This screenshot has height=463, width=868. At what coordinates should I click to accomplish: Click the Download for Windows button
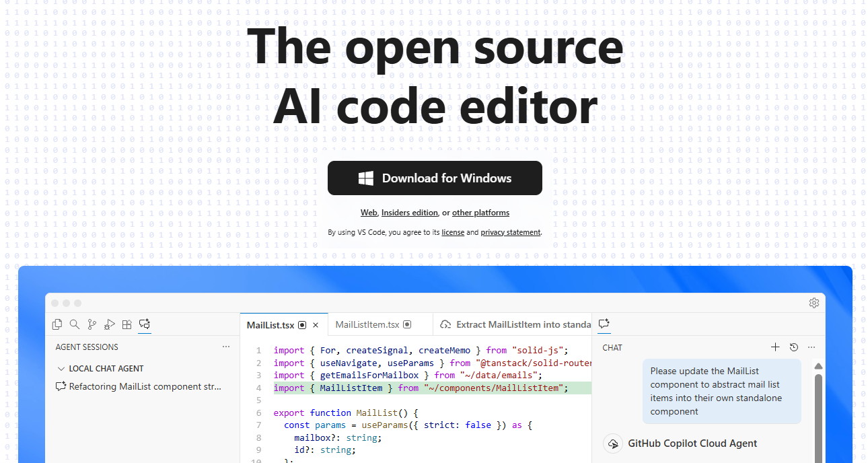click(x=435, y=178)
